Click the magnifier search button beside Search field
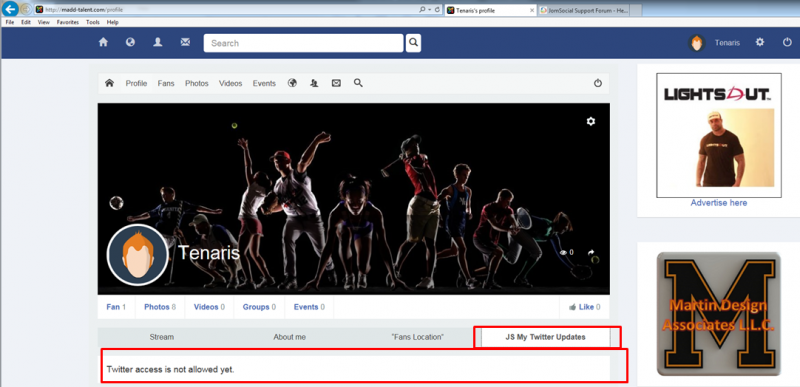800x387 pixels. [413, 43]
